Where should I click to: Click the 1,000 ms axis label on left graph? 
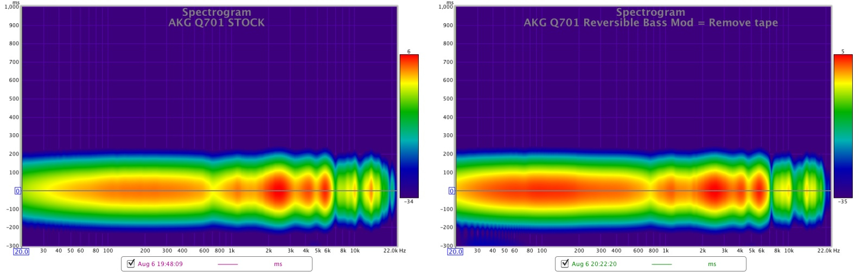[x=12, y=7]
